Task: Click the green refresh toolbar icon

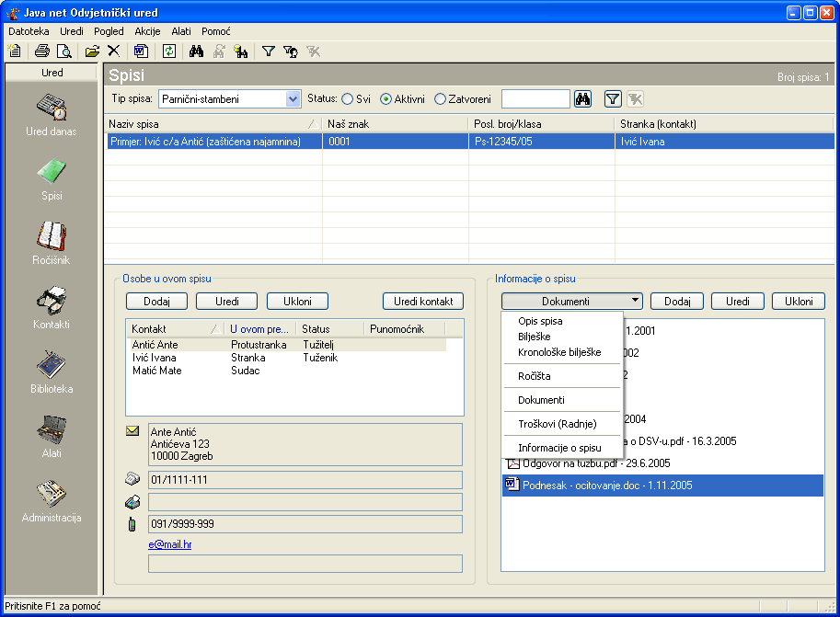Action: coord(169,51)
